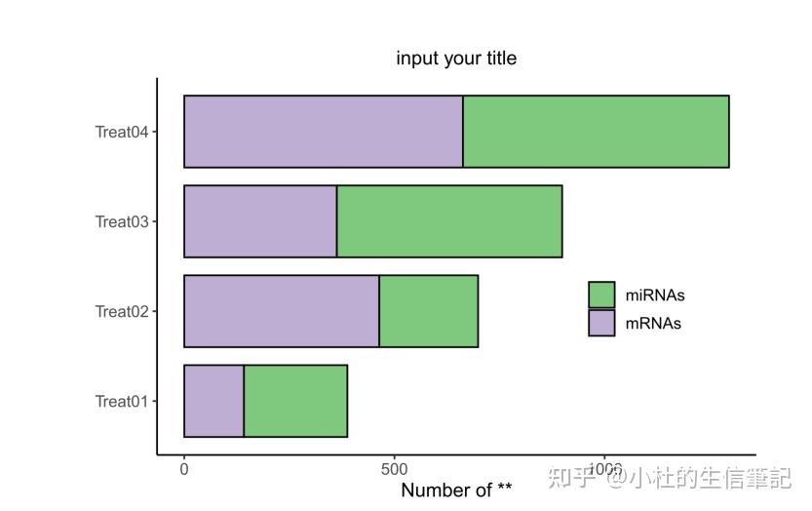Screen dimensions: 812x511
Task: Click the Treat02 green miRNAs bar
Action: (429, 311)
